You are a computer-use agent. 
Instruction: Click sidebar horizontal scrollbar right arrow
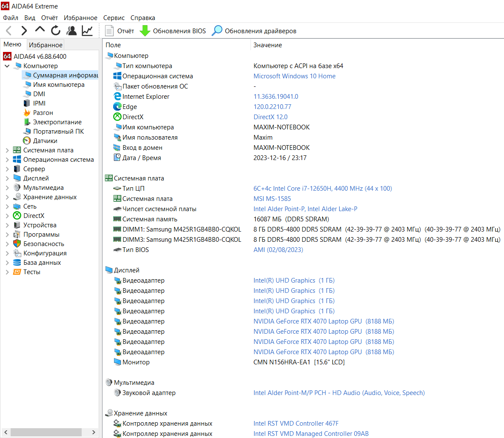[94, 432]
